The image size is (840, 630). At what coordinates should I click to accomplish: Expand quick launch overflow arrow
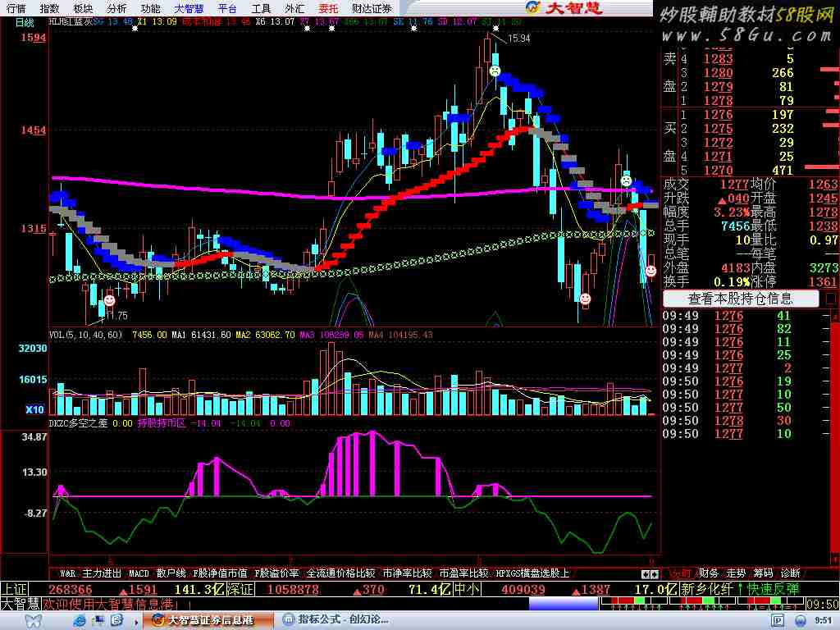point(136,622)
